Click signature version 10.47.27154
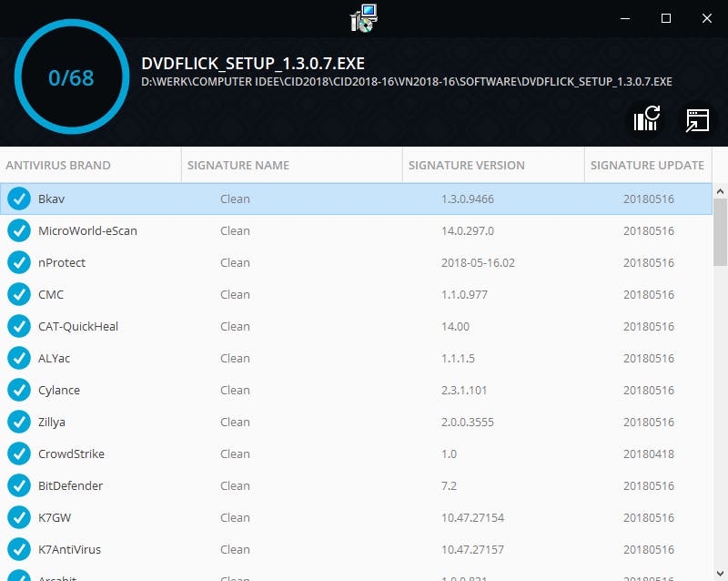728x581 pixels. coord(472,517)
